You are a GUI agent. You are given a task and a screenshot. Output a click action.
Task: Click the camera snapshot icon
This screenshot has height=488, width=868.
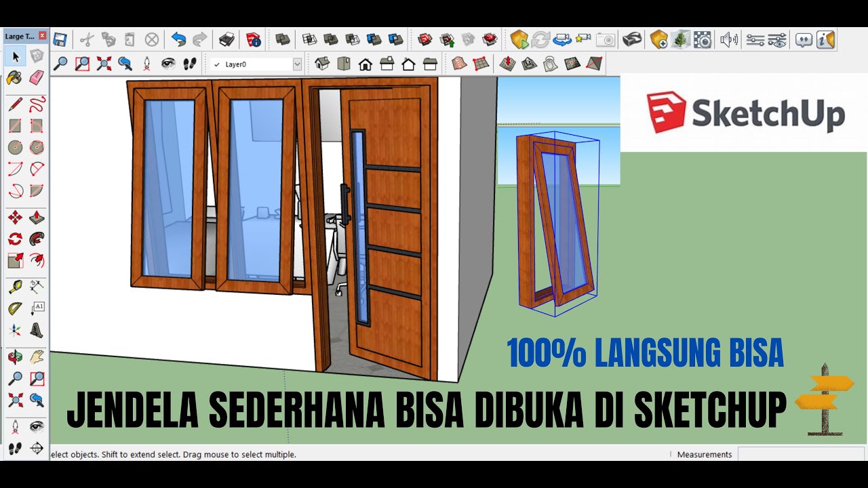click(606, 40)
